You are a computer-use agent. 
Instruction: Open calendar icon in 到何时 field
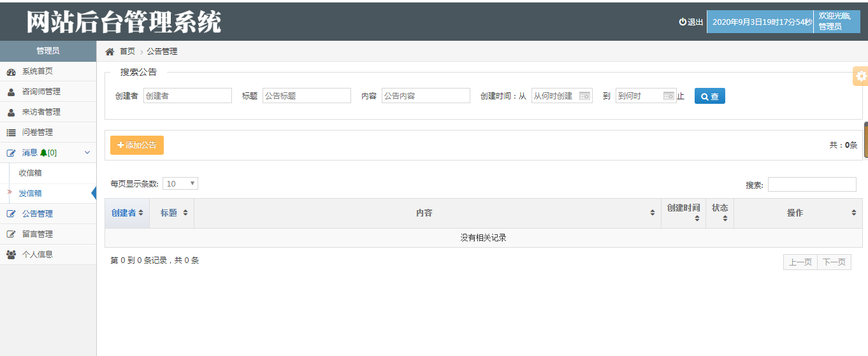(x=669, y=96)
